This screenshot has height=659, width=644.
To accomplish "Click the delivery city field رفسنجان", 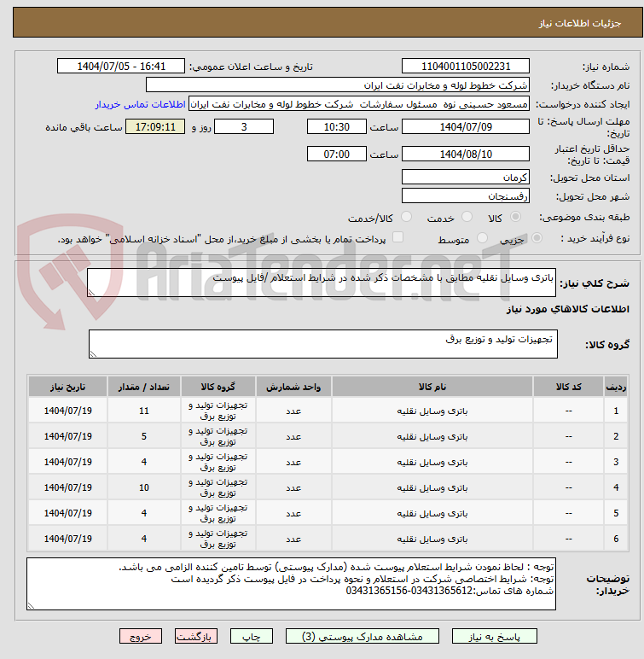I will (x=466, y=195).
